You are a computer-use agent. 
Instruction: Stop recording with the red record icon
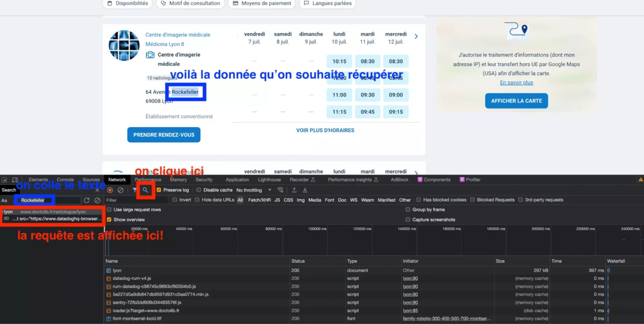[x=111, y=190]
